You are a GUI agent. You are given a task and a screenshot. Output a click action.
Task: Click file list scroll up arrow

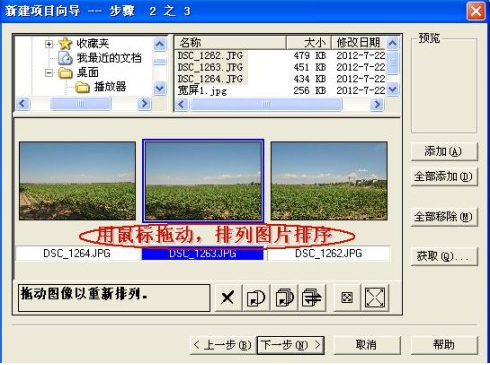393,43
